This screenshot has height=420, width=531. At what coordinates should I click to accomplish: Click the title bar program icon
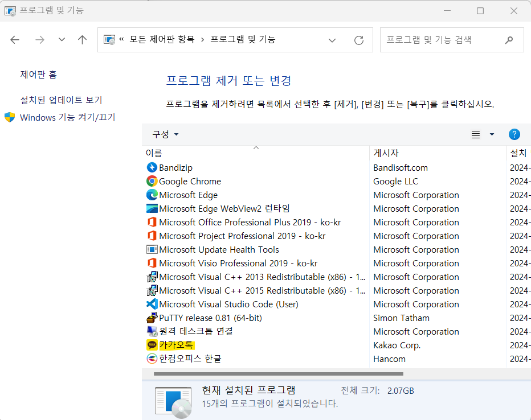point(10,11)
